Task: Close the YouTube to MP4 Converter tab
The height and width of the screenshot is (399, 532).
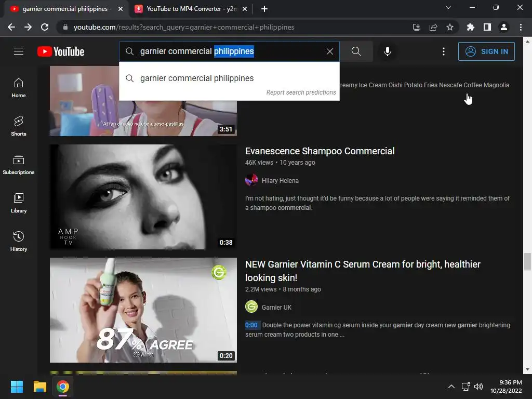Action: click(245, 9)
